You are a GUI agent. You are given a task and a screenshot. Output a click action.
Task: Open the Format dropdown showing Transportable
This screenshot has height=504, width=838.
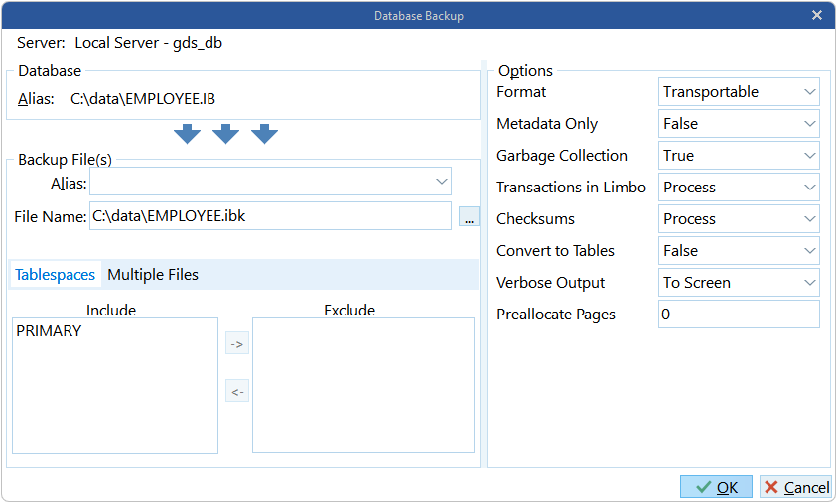pyautogui.click(x=739, y=92)
